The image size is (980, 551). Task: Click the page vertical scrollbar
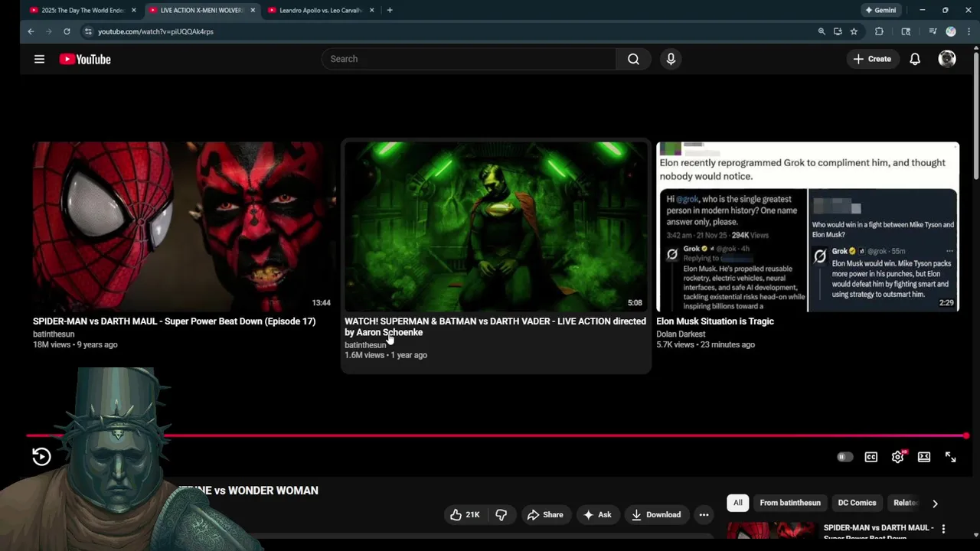pyautogui.click(x=975, y=115)
